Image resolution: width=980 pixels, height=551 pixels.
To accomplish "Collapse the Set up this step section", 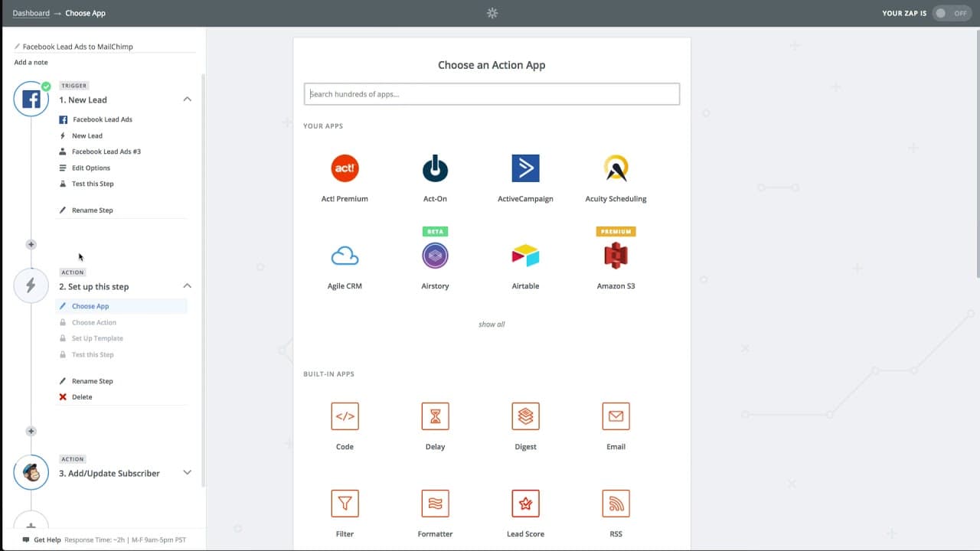I will coord(187,285).
